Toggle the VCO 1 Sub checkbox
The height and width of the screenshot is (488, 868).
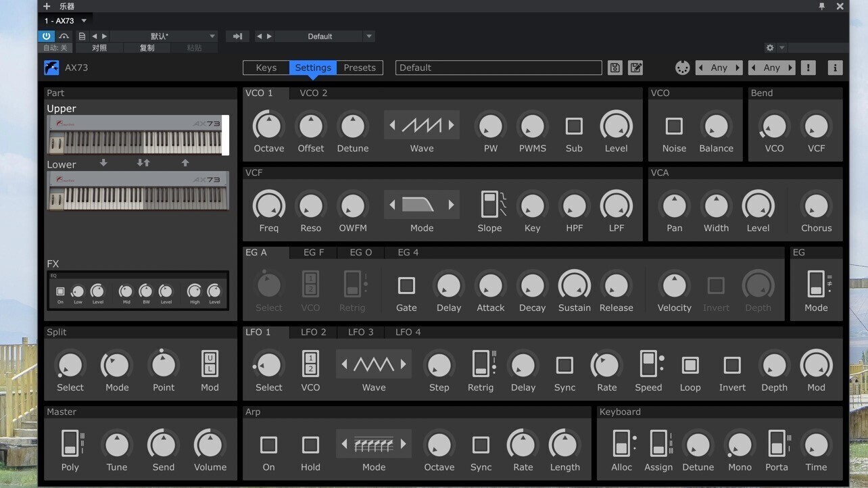click(574, 126)
